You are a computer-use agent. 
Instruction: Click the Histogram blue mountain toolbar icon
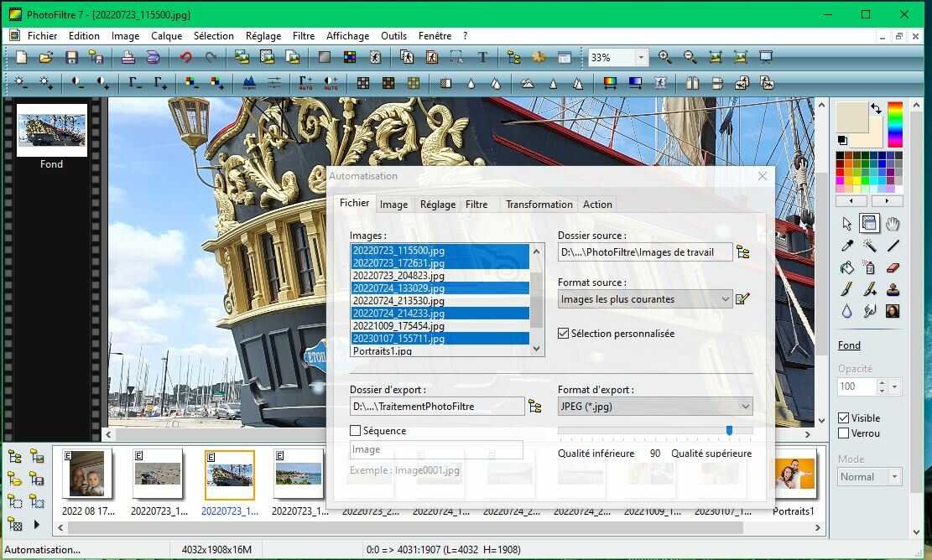[x=249, y=83]
